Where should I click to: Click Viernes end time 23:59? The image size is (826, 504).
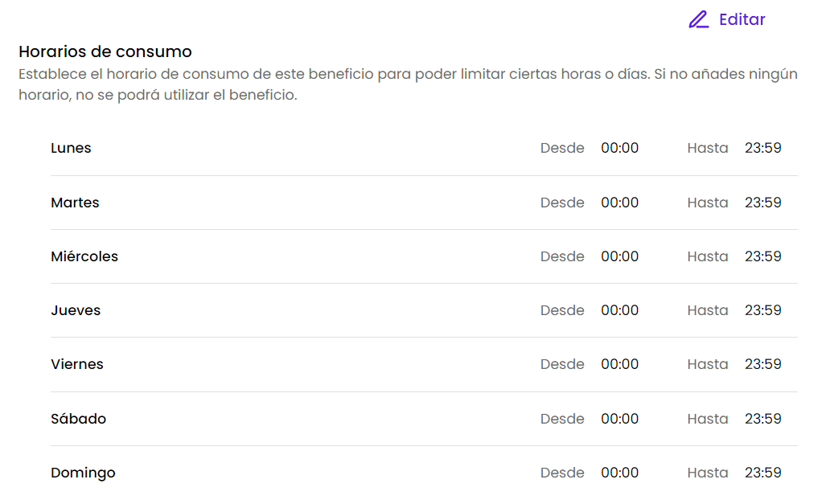[762, 364]
